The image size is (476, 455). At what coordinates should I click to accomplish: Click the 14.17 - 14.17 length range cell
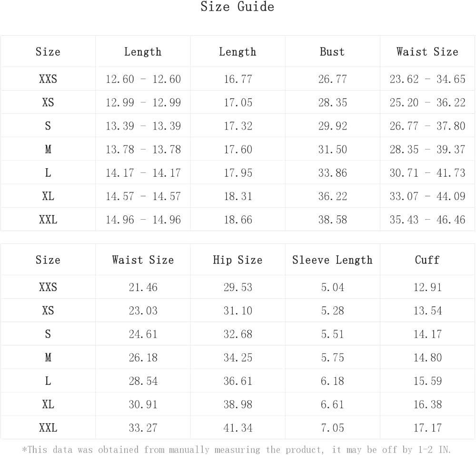click(x=143, y=173)
